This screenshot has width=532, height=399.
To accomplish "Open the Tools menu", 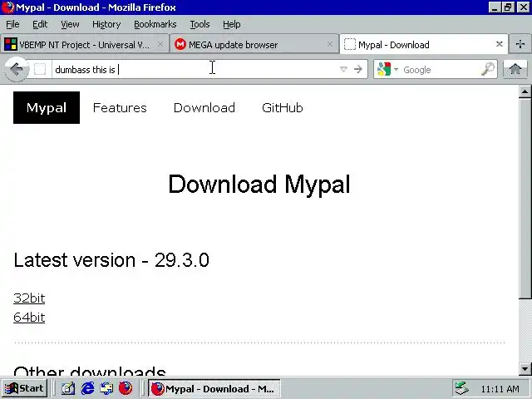I will point(199,24).
